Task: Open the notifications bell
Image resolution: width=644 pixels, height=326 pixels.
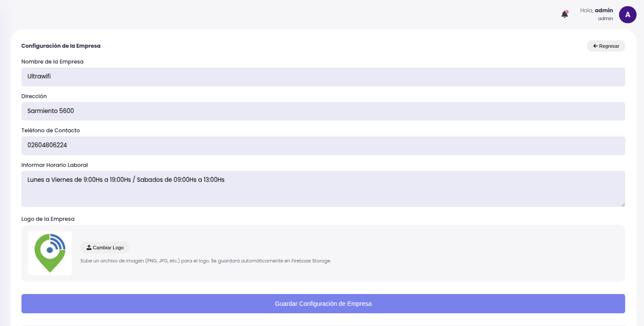Action: (x=564, y=14)
